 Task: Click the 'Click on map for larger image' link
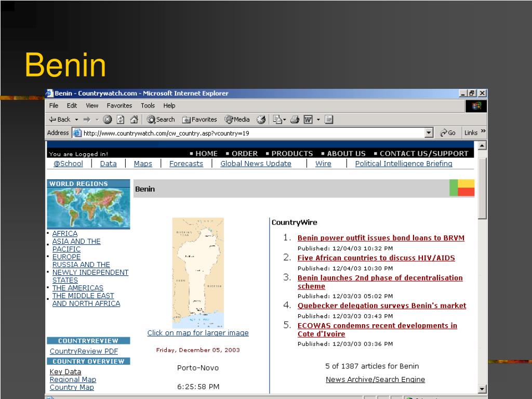tap(198, 333)
